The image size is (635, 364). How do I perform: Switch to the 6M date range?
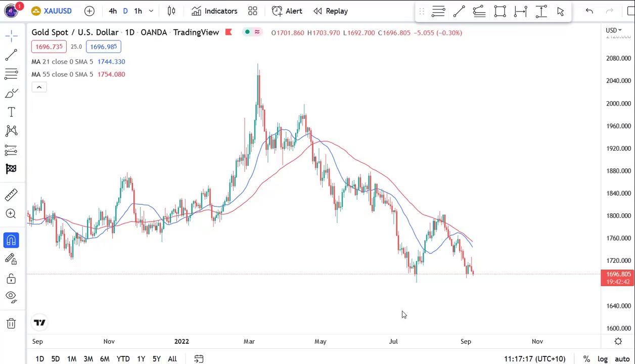pyautogui.click(x=105, y=359)
